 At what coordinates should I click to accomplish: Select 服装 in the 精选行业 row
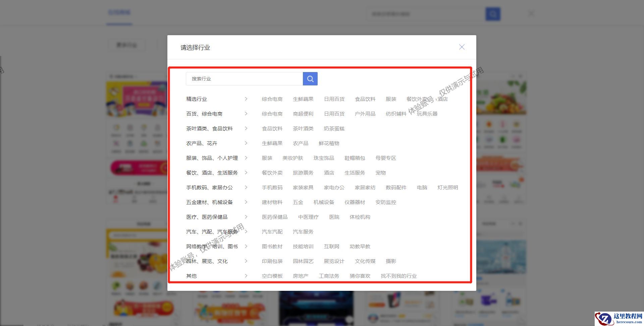391,99
